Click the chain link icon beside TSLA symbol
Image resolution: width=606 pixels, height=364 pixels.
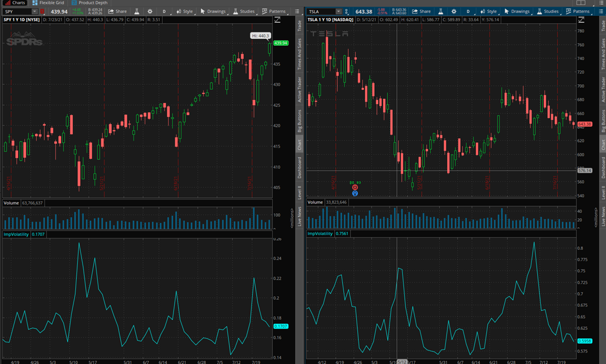(x=347, y=11)
